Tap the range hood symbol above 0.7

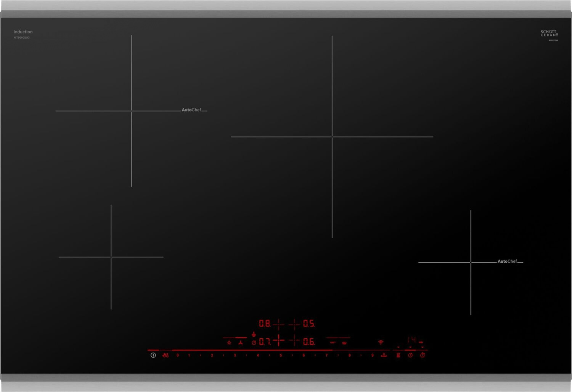(253, 334)
